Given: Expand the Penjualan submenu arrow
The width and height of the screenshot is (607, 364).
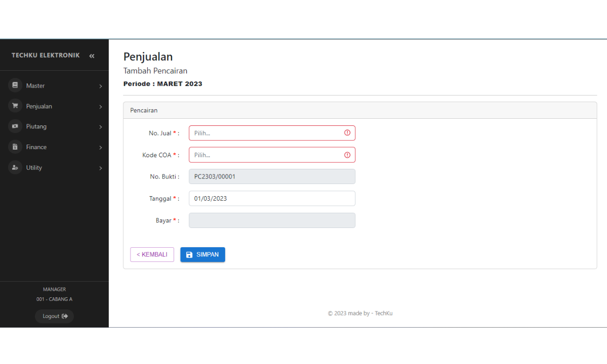Looking at the screenshot, I should (x=100, y=107).
